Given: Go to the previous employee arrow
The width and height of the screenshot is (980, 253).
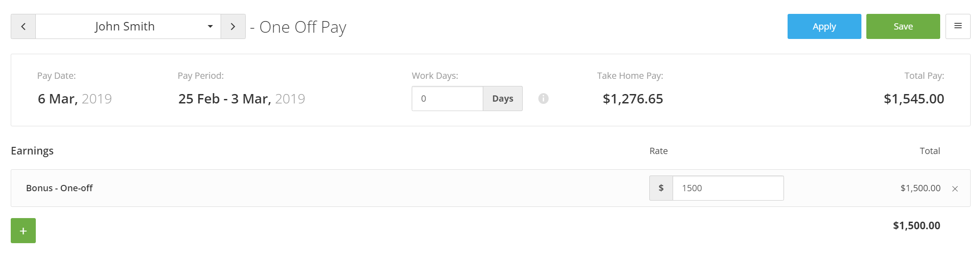Looking at the screenshot, I should pyautogui.click(x=23, y=26).
